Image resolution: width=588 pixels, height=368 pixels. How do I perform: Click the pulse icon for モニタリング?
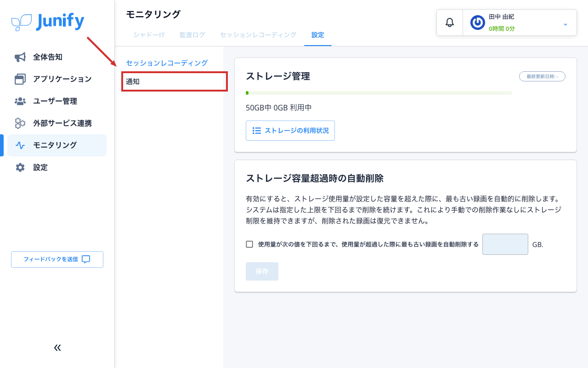pos(20,145)
